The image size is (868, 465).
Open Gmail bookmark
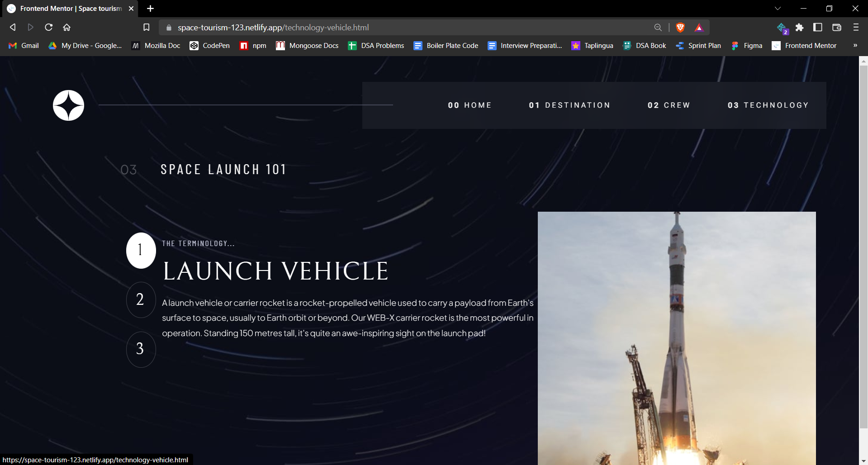pyautogui.click(x=24, y=46)
